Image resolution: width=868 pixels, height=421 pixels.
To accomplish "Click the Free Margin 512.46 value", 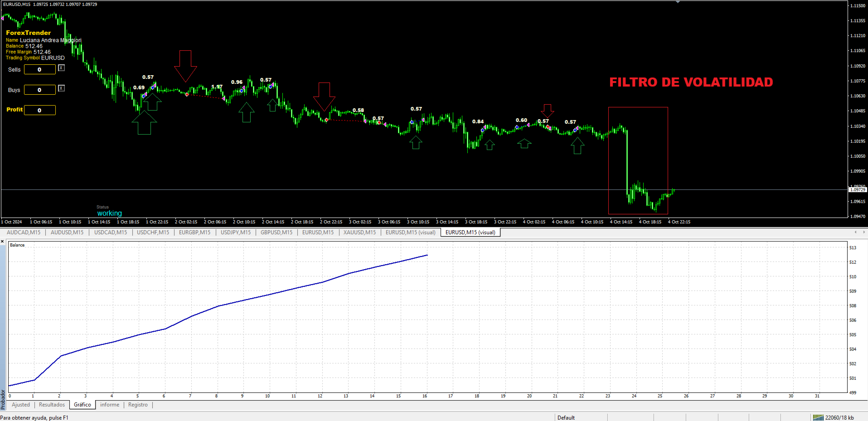I will point(42,52).
